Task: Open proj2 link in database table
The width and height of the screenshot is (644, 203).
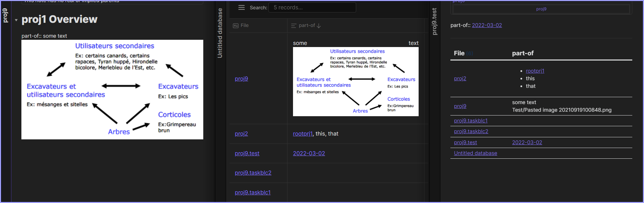Action: pos(242,133)
